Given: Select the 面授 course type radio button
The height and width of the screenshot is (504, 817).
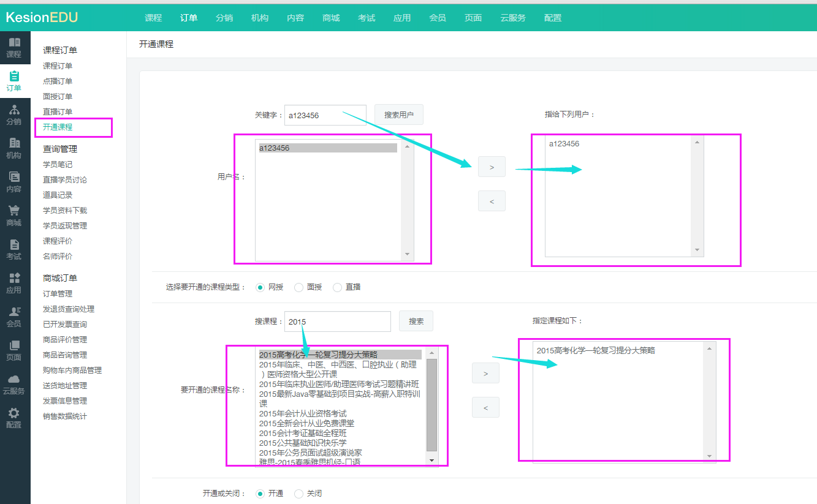Looking at the screenshot, I should tap(299, 287).
